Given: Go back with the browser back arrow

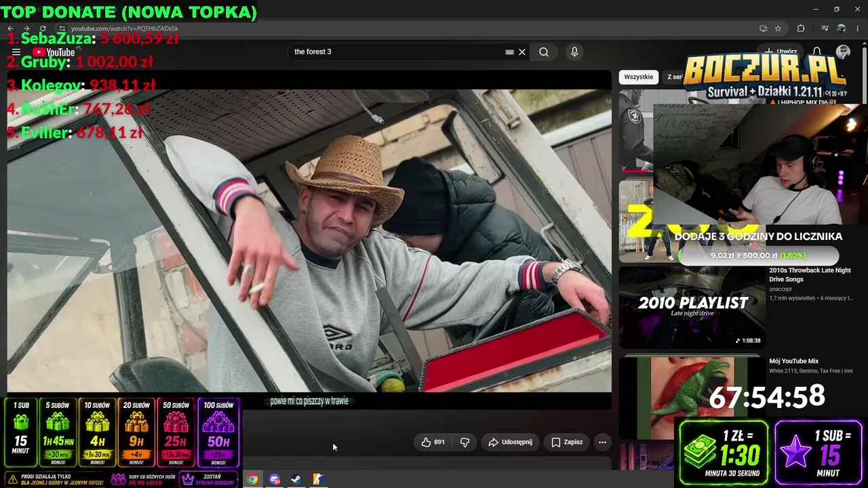Looking at the screenshot, I should [10, 28].
